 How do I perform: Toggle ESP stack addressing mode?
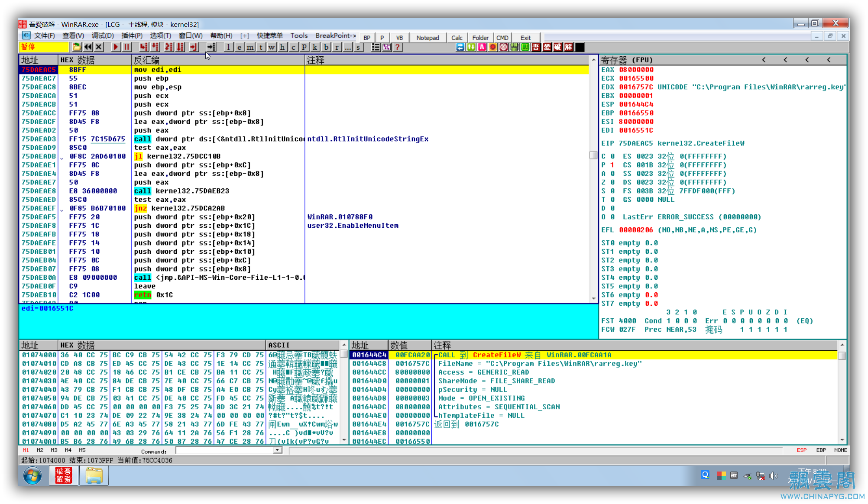801,450
